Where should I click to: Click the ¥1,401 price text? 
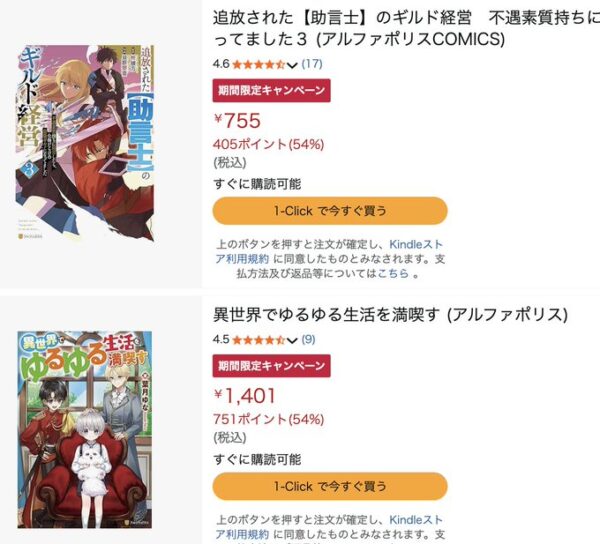click(245, 396)
